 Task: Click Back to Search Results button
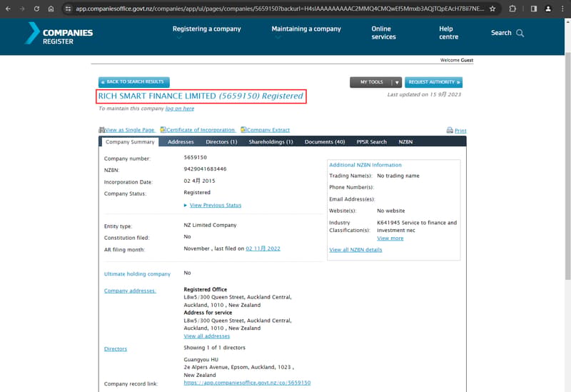134,82
